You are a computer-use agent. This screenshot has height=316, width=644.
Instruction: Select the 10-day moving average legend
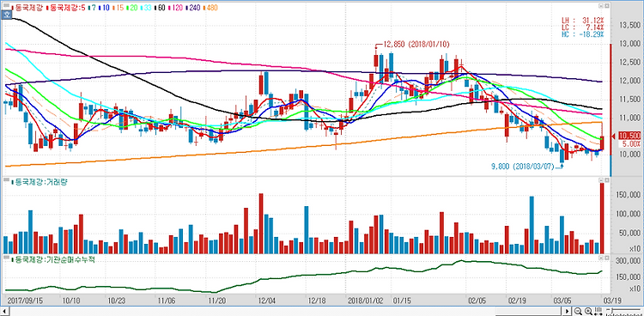tap(104, 8)
